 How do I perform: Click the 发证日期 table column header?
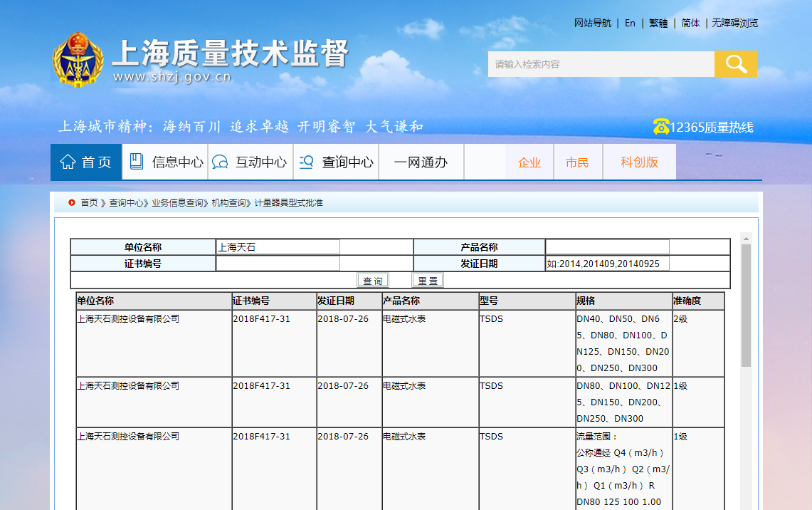click(x=349, y=301)
